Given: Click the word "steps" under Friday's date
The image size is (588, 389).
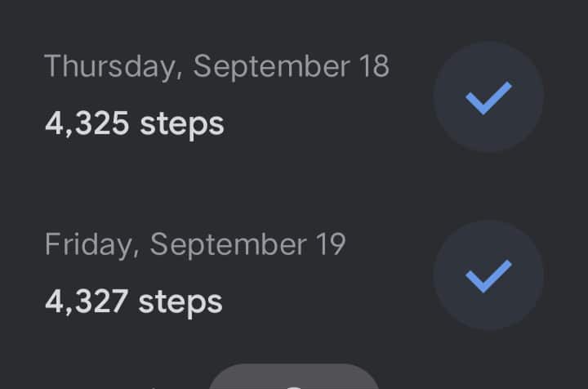Looking at the screenshot, I should (x=180, y=302).
